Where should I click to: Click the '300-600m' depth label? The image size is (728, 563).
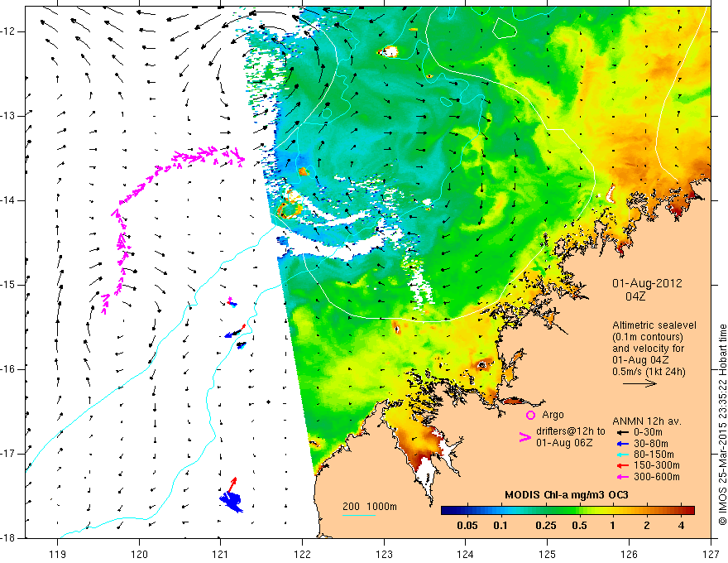pyautogui.click(x=657, y=477)
